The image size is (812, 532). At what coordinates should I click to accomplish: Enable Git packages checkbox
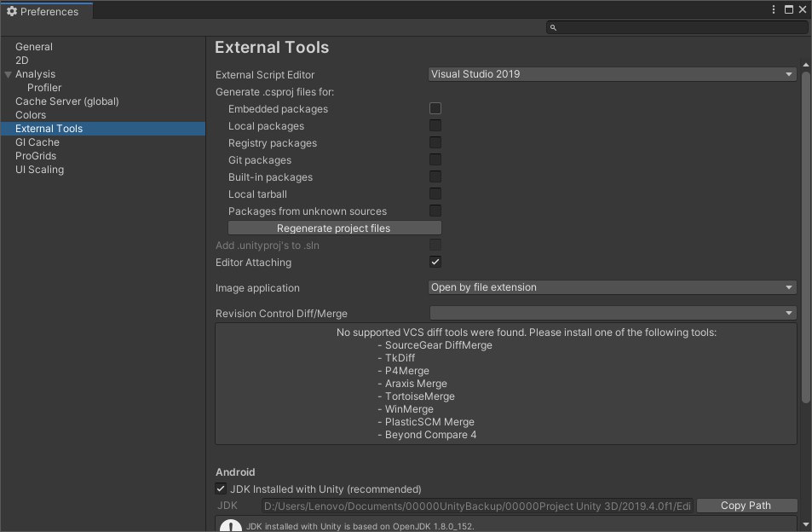tap(435, 159)
